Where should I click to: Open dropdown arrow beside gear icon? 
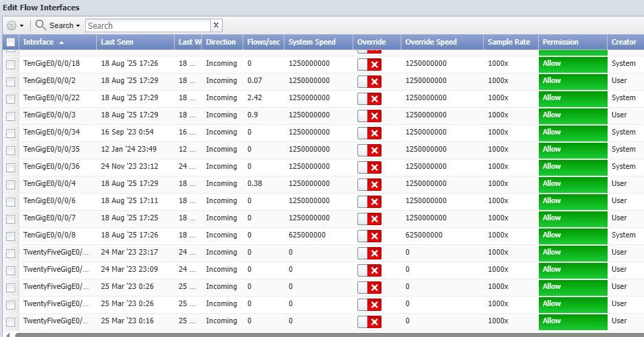22,26
